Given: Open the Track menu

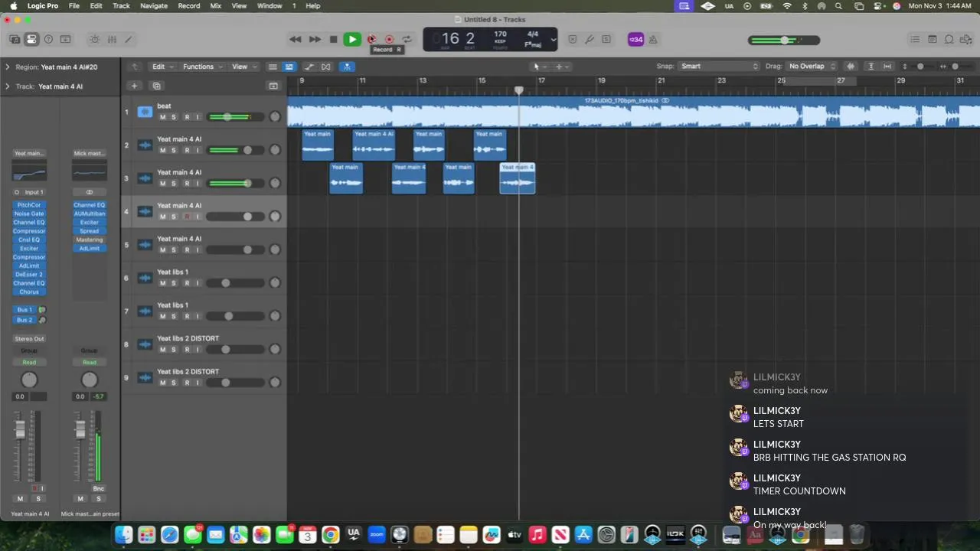Looking at the screenshot, I should pyautogui.click(x=121, y=5).
